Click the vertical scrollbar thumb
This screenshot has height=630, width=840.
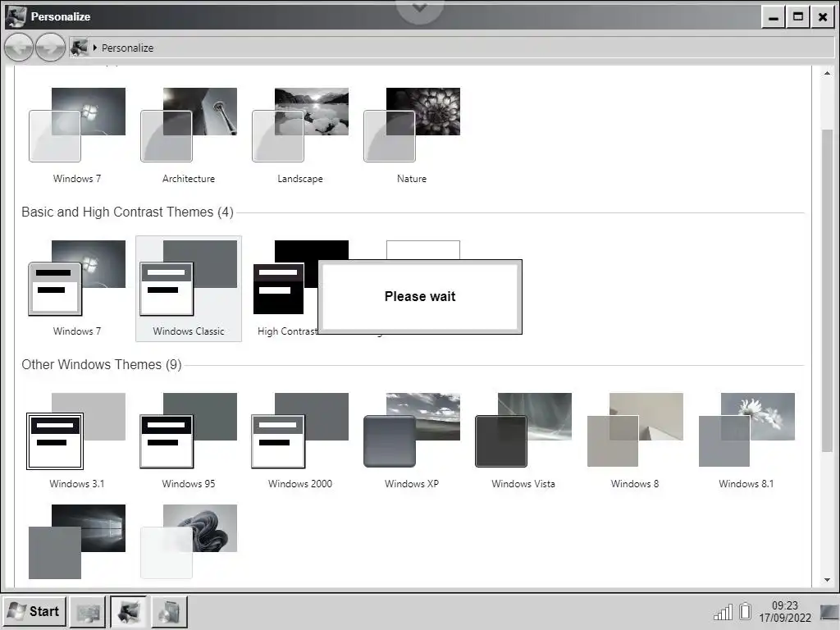pyautogui.click(x=827, y=291)
